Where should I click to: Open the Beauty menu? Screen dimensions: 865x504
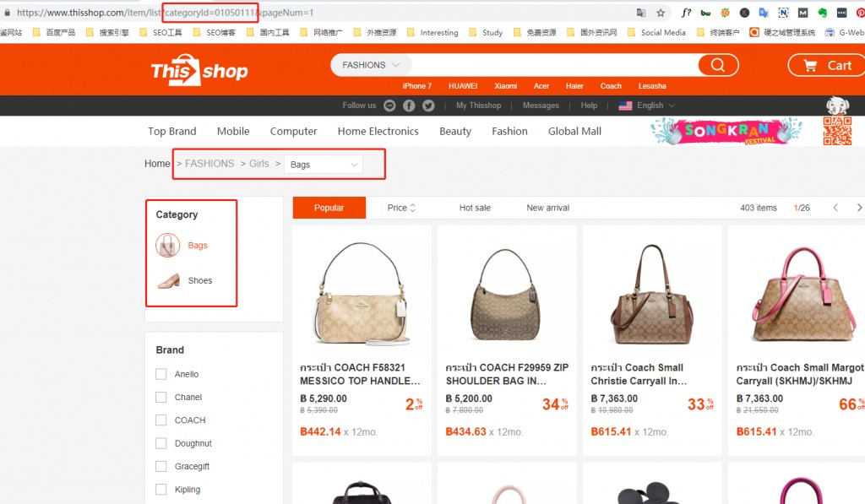coord(455,131)
